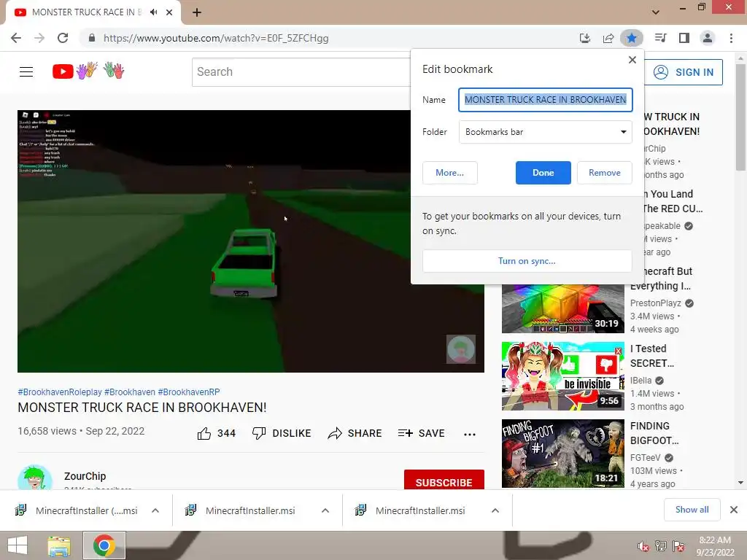Viewport: 747px width, 560px height.
Task: Open the rainbow Minecraft video thumbnail
Action: [x=562, y=308]
